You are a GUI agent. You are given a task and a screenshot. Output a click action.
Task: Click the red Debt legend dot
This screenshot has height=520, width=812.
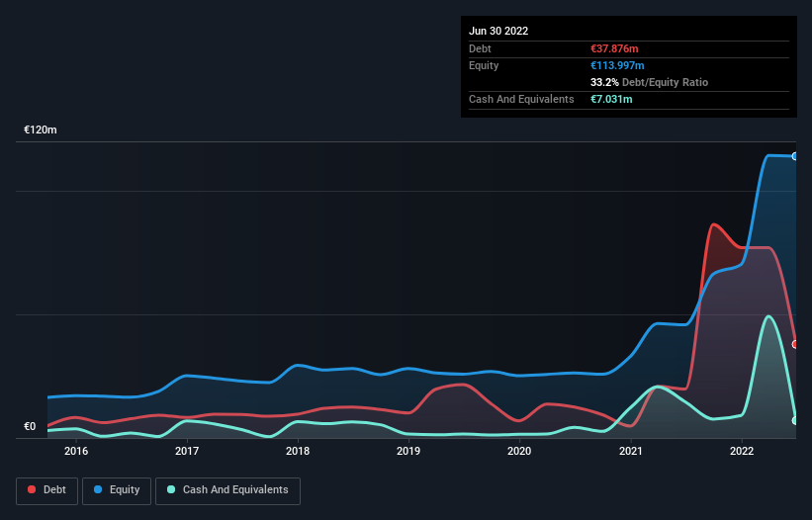pyautogui.click(x=32, y=489)
